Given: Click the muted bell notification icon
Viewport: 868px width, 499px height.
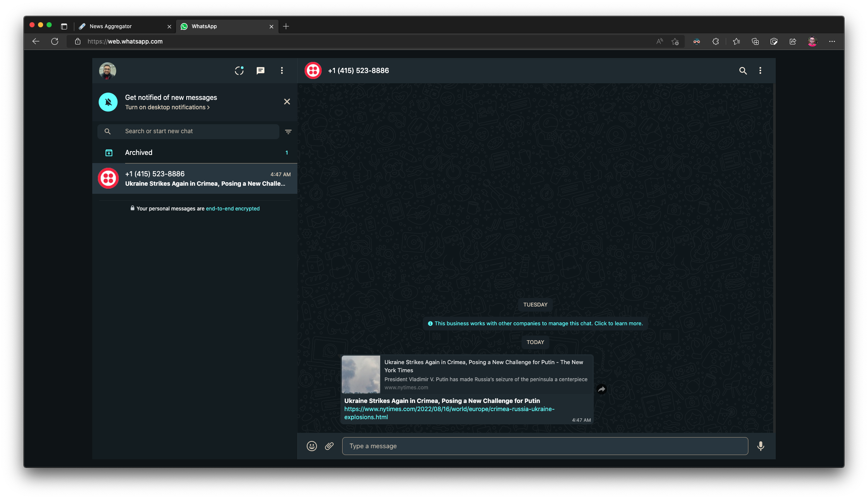Looking at the screenshot, I should (x=108, y=102).
